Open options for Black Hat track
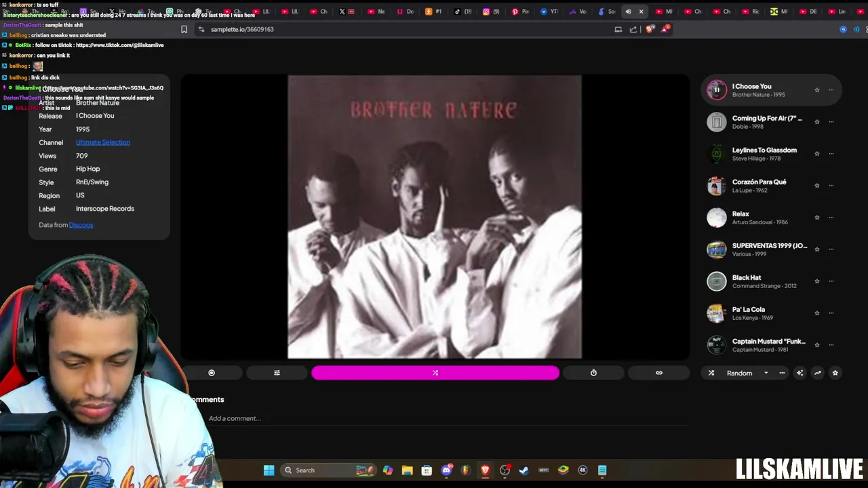 tap(831, 281)
